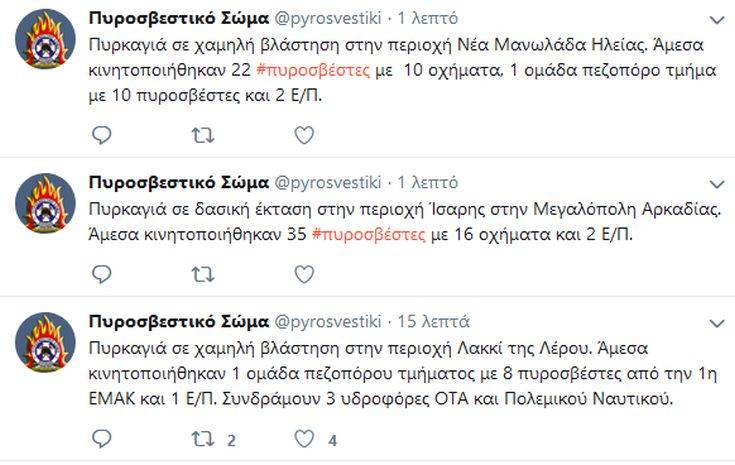Retweet the Μεγαλόπολη Αρκαδίας fire tweet
The width and height of the screenshot is (735, 465).
(x=202, y=273)
